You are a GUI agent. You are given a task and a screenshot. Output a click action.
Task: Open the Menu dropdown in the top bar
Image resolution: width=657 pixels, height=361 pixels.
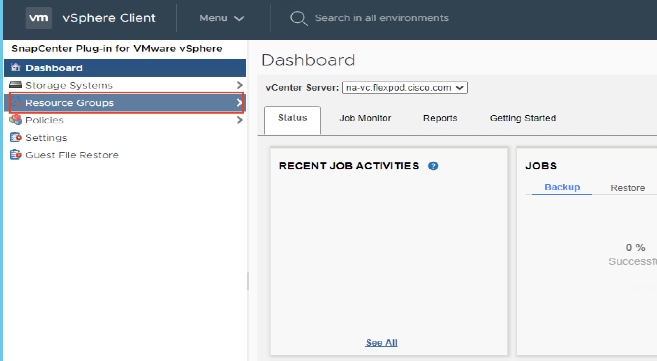[221, 18]
